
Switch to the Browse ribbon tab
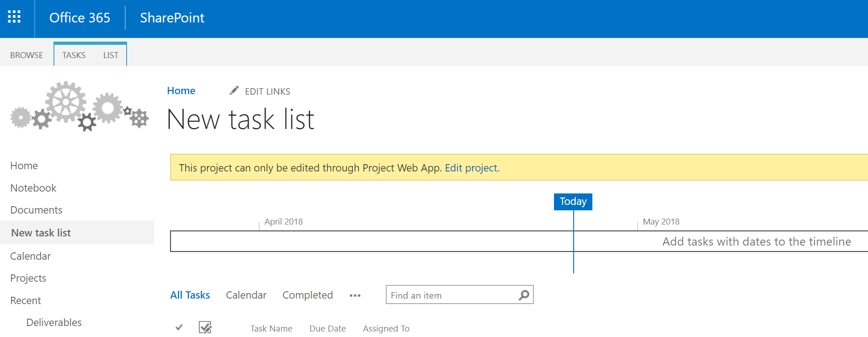point(27,55)
